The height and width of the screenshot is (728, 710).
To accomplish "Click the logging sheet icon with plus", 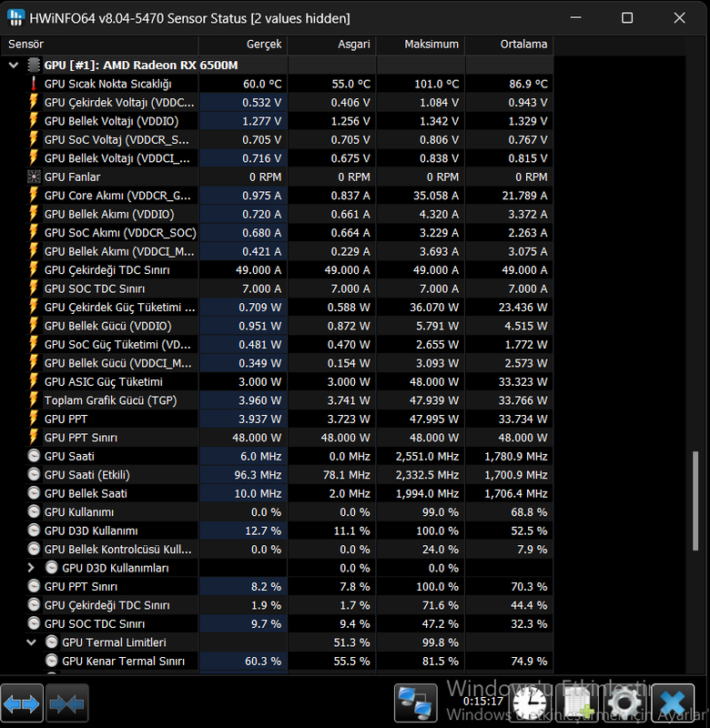I will point(578,703).
